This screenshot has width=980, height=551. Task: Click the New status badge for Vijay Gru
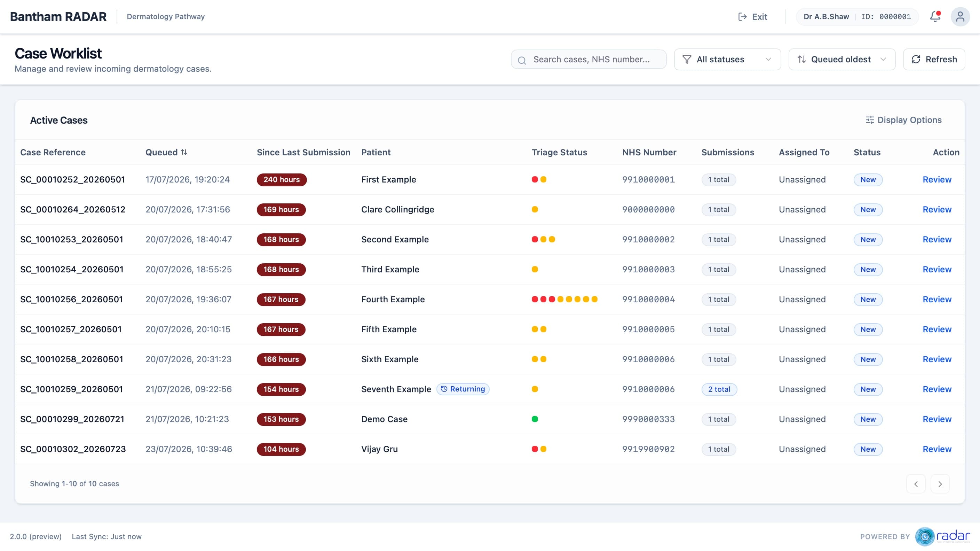(868, 449)
